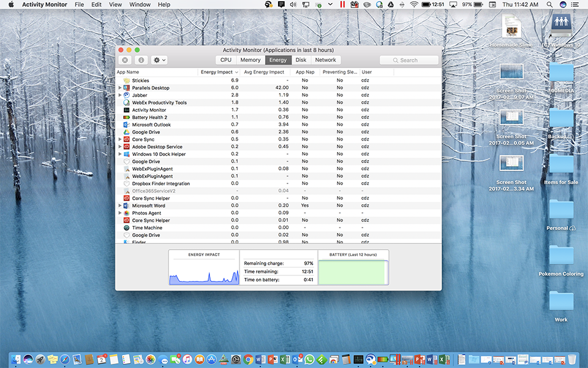Open the View menu
Screen dimensions: 588x368
coord(115,4)
